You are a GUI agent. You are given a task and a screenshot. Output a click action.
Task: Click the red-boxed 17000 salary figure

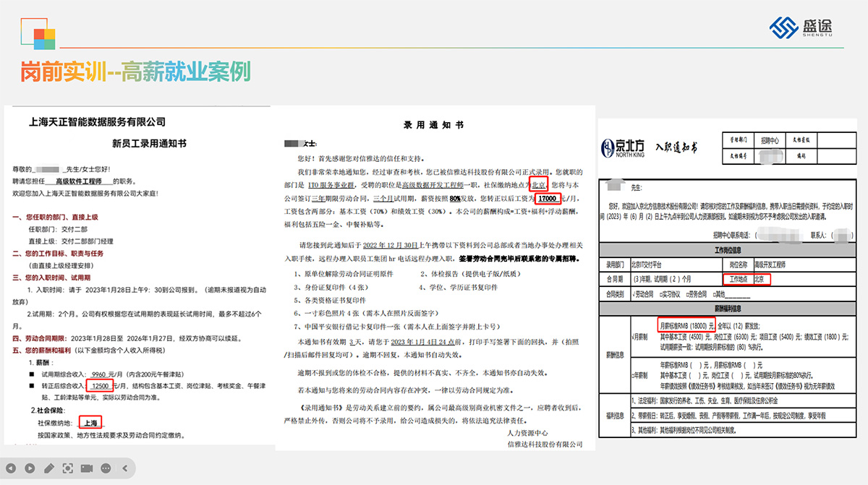click(546, 197)
